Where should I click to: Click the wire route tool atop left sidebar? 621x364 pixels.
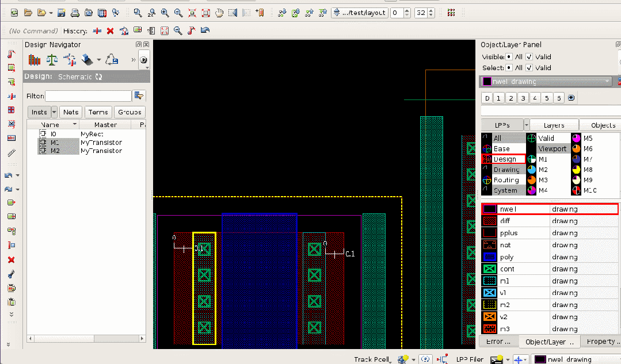point(12,54)
